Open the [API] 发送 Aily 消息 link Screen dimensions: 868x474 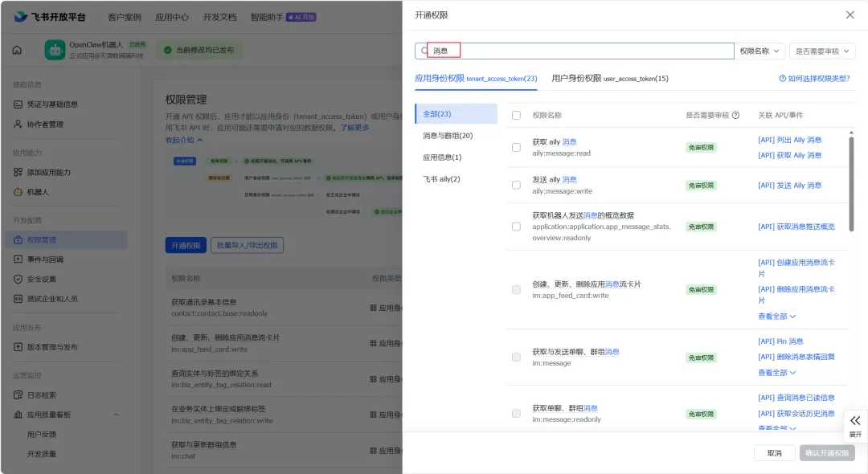coord(789,186)
